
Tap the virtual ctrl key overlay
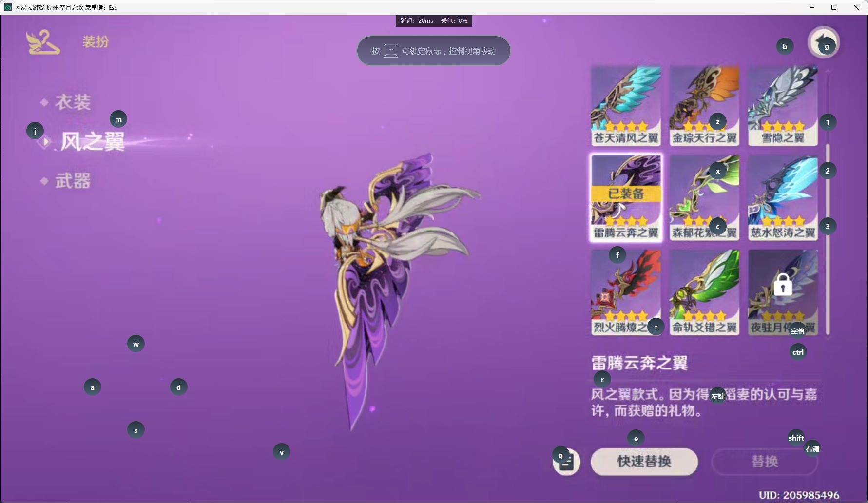pyautogui.click(x=798, y=352)
